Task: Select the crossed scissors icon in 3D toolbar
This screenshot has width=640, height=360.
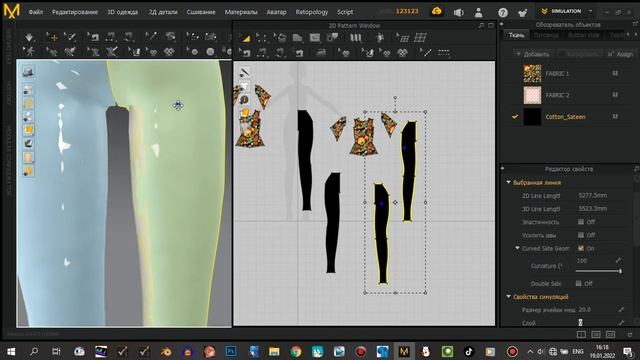Action: point(111,51)
